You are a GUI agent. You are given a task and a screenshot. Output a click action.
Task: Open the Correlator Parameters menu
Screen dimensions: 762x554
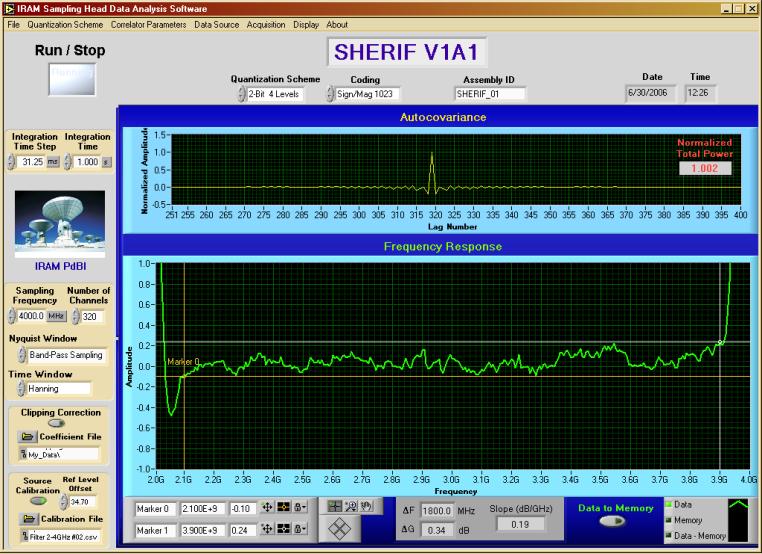(x=148, y=24)
